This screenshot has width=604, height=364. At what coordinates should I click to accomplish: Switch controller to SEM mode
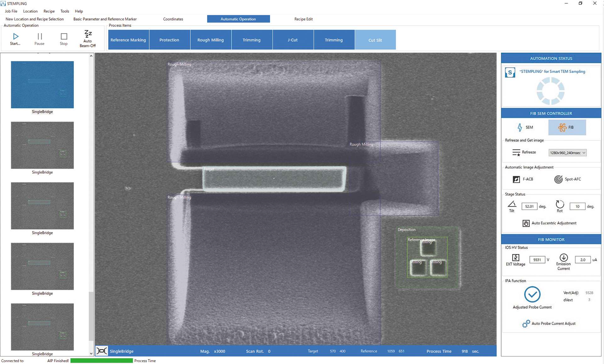[525, 127]
